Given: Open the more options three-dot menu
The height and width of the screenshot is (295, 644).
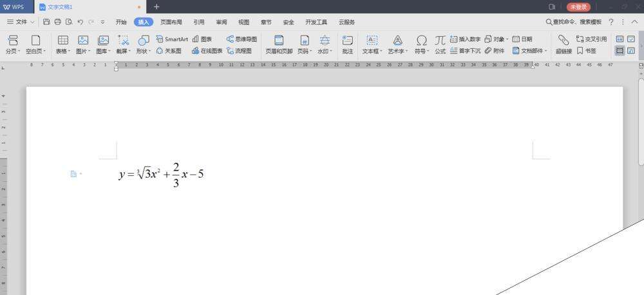Looking at the screenshot, I should pos(623,22).
